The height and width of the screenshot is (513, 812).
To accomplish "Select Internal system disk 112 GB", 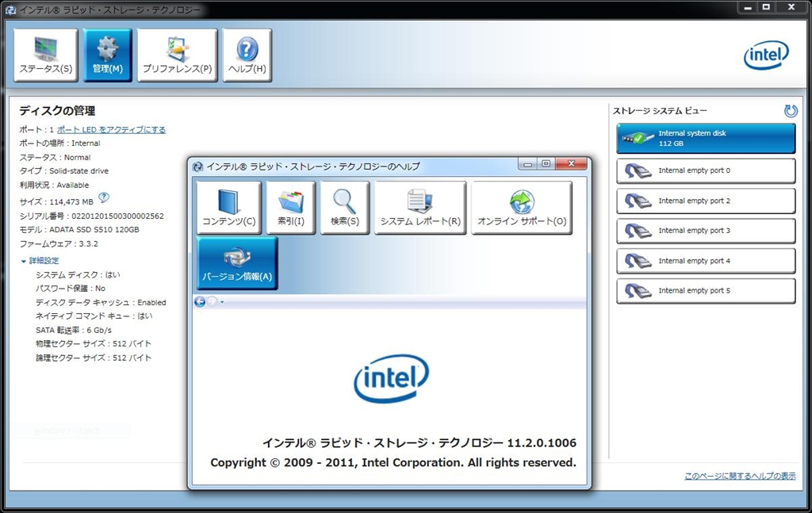I will [706, 138].
